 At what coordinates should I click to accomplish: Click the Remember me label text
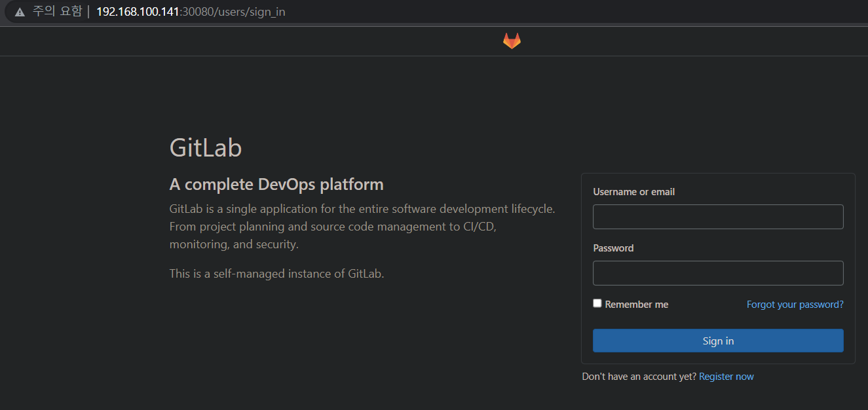[x=636, y=305]
